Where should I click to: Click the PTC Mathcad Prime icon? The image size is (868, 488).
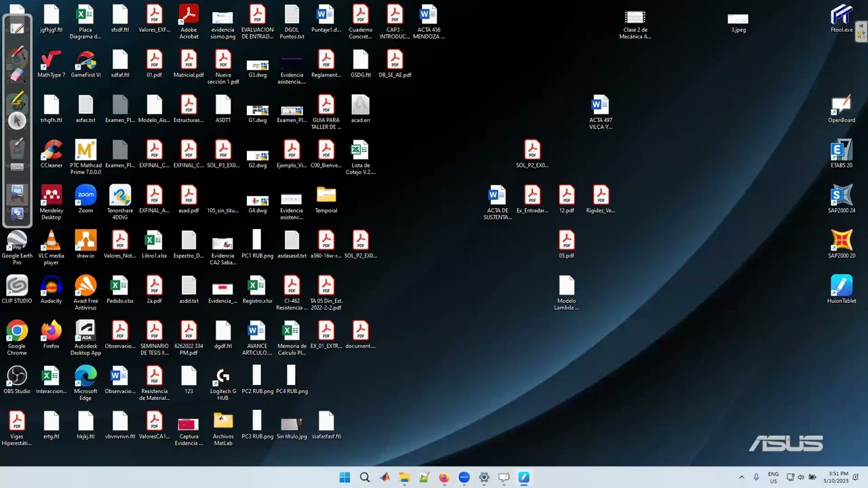pos(85,157)
